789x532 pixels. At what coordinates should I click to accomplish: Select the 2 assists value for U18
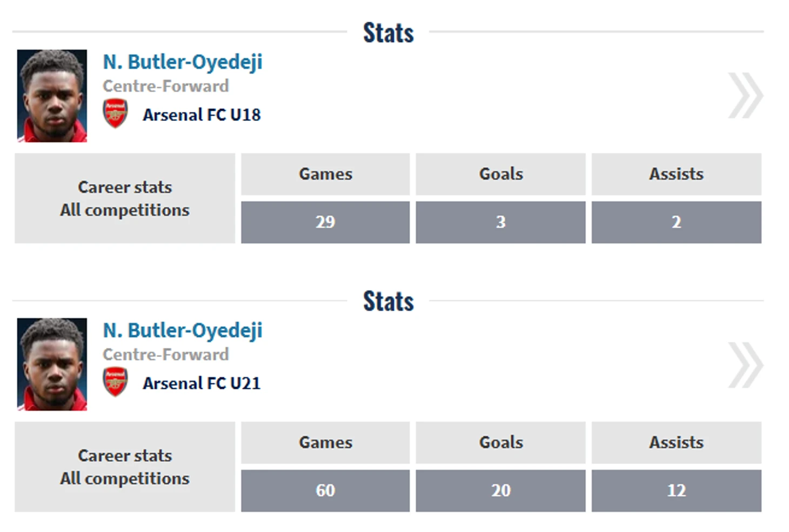coord(677,222)
